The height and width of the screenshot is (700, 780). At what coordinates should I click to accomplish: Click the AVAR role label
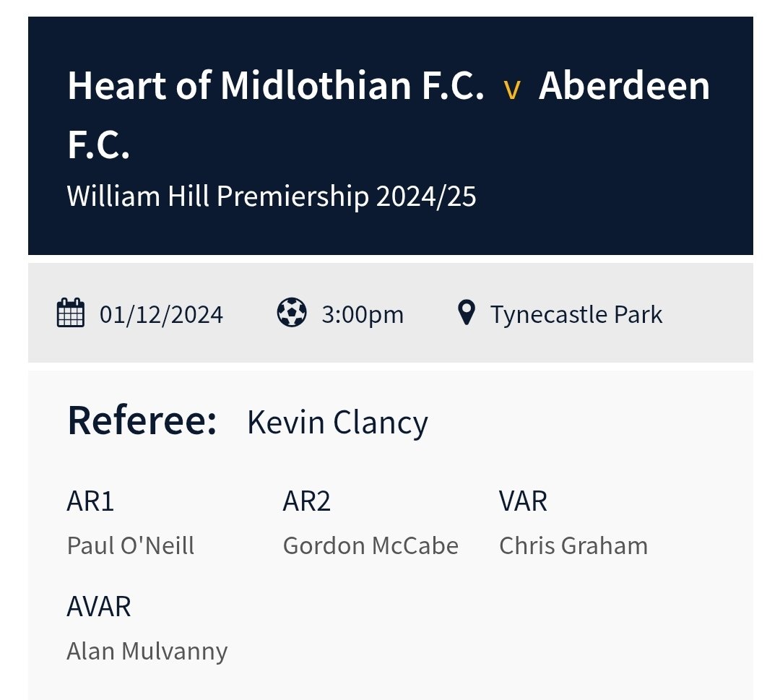pos(99,607)
